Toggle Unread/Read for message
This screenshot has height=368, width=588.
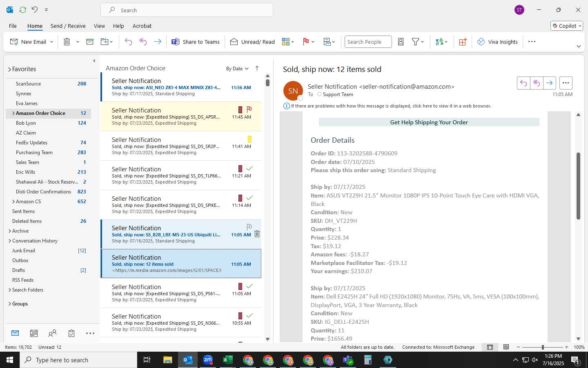[x=252, y=42]
